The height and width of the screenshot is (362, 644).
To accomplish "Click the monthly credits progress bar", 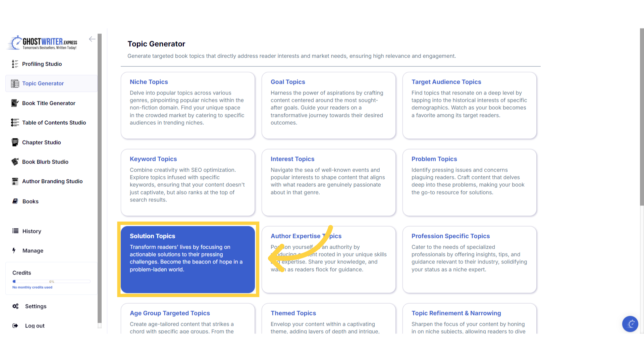I will [x=51, y=281].
